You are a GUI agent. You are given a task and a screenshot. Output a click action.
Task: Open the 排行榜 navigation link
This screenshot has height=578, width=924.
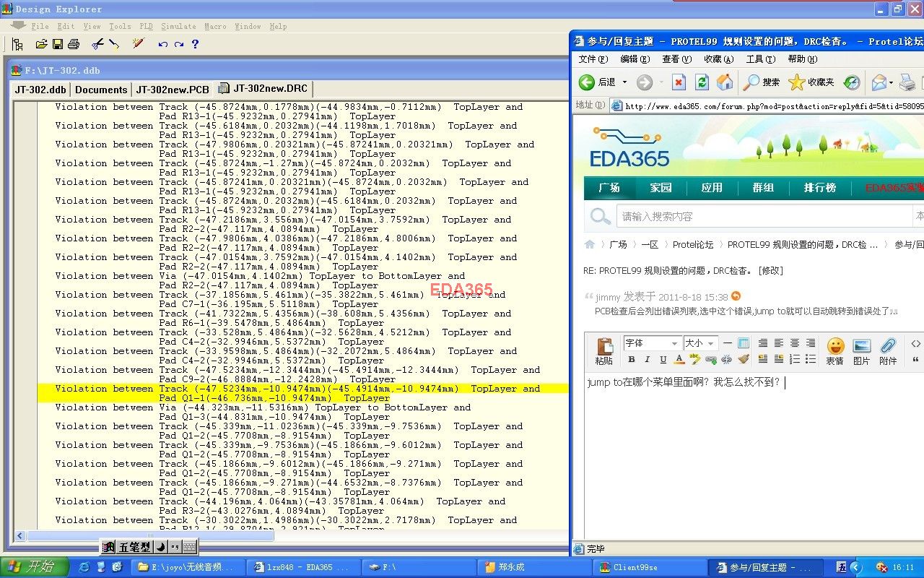pos(820,188)
